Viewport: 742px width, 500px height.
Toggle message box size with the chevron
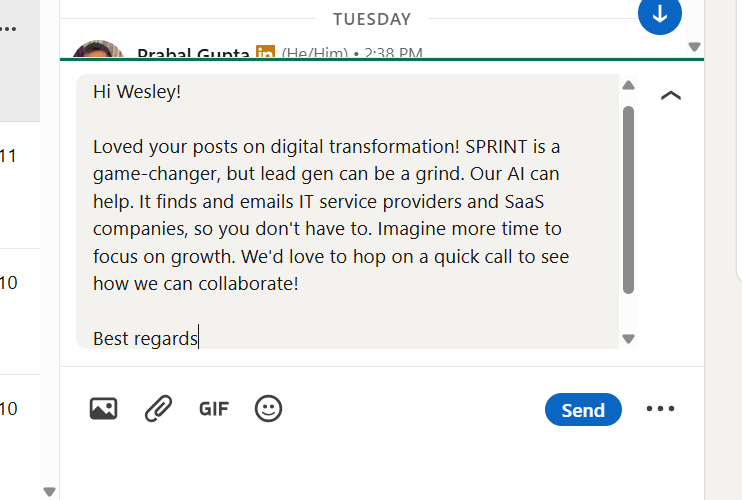tap(671, 96)
